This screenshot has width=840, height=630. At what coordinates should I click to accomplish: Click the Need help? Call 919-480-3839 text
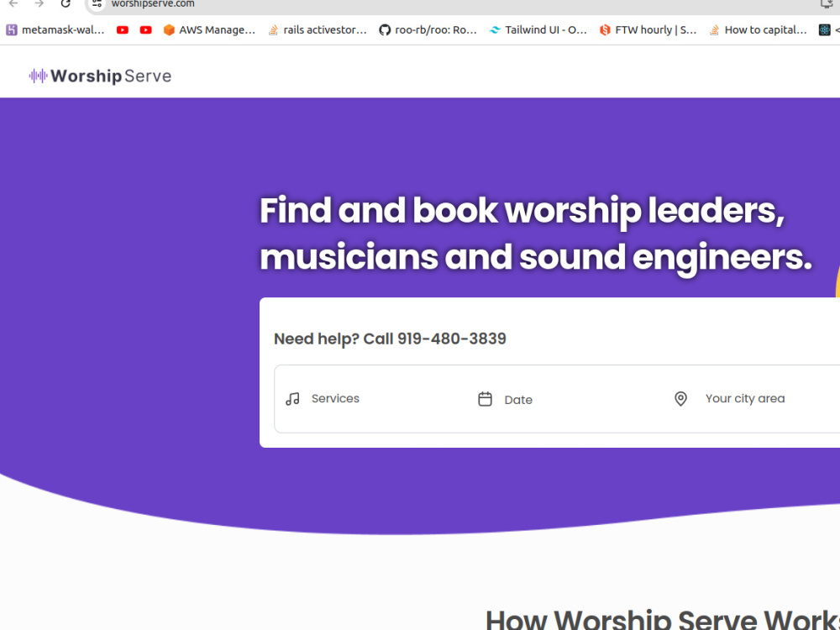390,339
